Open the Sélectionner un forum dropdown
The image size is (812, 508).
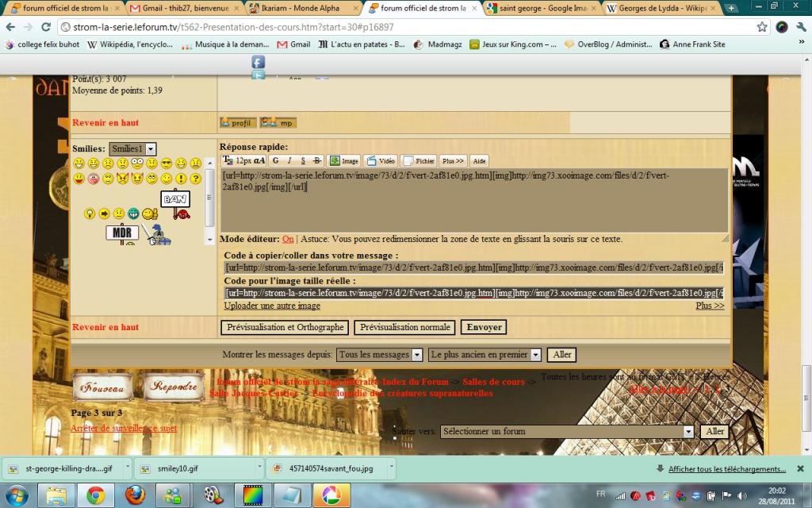pos(567,431)
